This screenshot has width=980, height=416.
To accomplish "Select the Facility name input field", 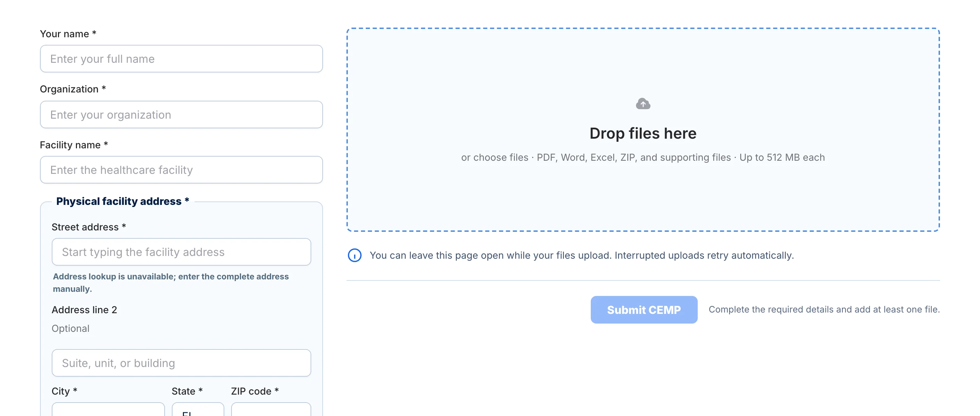I will click(x=182, y=170).
